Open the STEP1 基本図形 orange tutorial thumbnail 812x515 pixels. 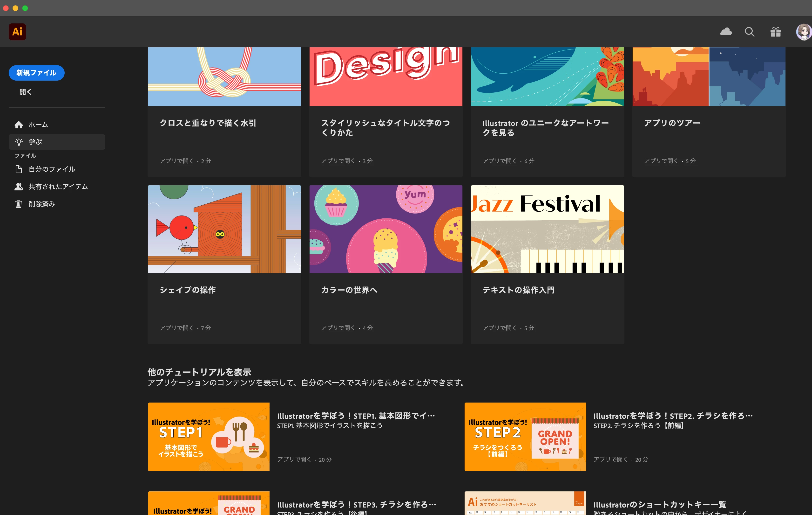(x=208, y=437)
